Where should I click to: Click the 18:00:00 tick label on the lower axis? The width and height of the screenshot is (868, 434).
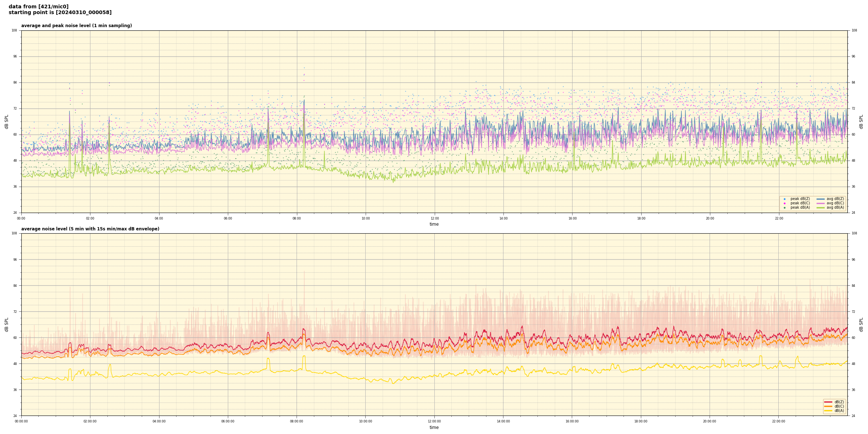coord(641,421)
